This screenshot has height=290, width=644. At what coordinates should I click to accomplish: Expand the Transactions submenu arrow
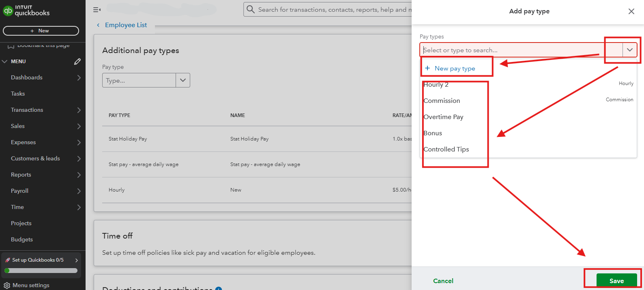[x=79, y=110]
